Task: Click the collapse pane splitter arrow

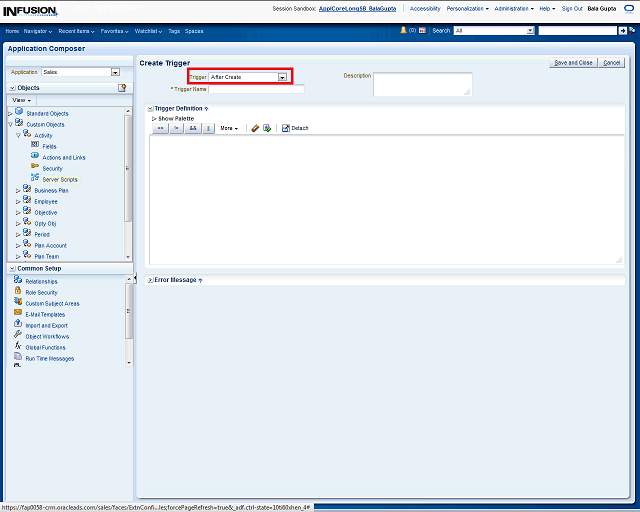Action: [x=135, y=278]
